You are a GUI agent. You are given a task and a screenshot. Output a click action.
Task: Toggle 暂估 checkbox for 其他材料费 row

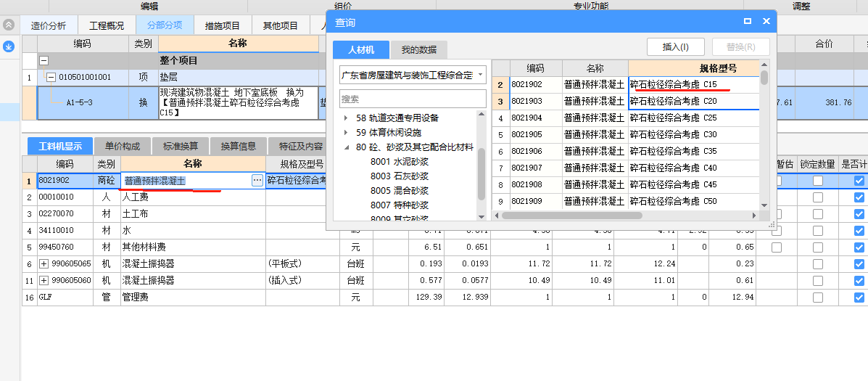(x=777, y=247)
